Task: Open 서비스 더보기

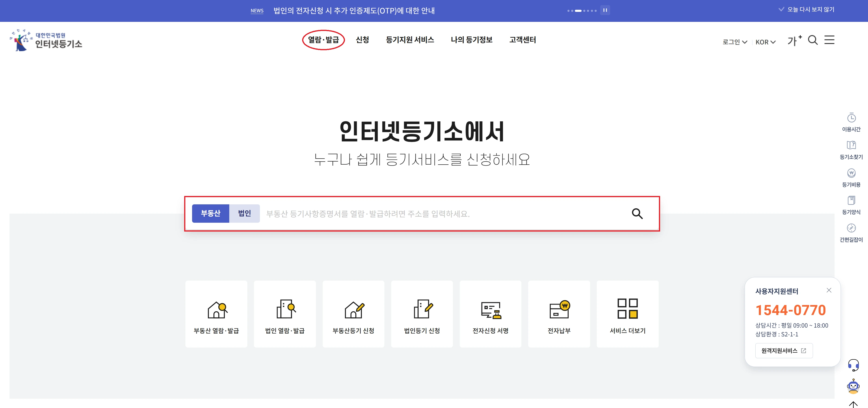Action: tap(627, 314)
